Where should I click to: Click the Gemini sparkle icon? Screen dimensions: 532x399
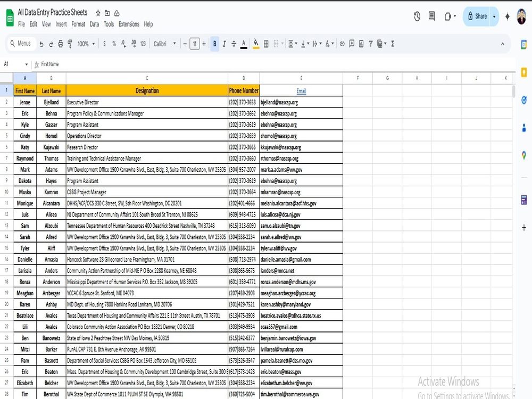(x=507, y=16)
